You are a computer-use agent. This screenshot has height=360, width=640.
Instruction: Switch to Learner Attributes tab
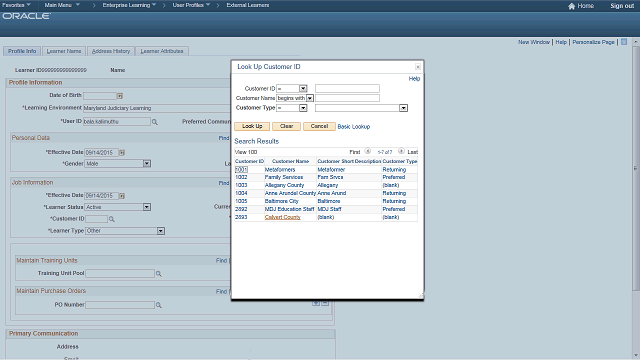162,51
